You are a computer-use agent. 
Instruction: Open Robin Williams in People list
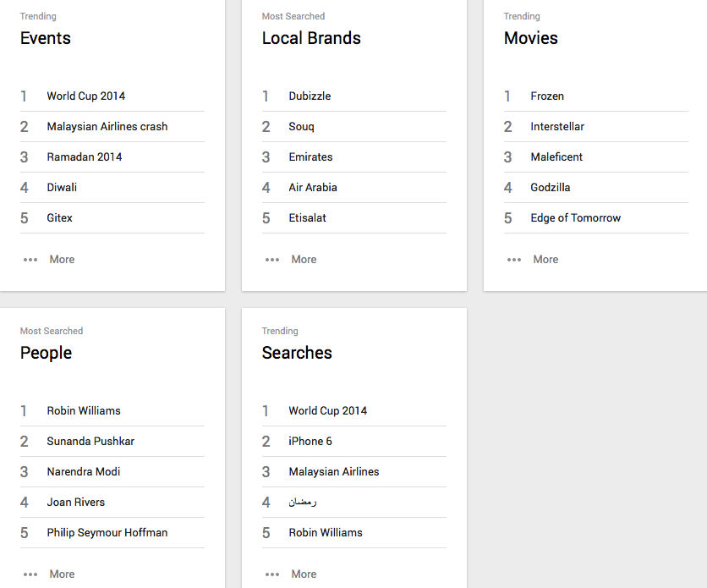coord(84,411)
